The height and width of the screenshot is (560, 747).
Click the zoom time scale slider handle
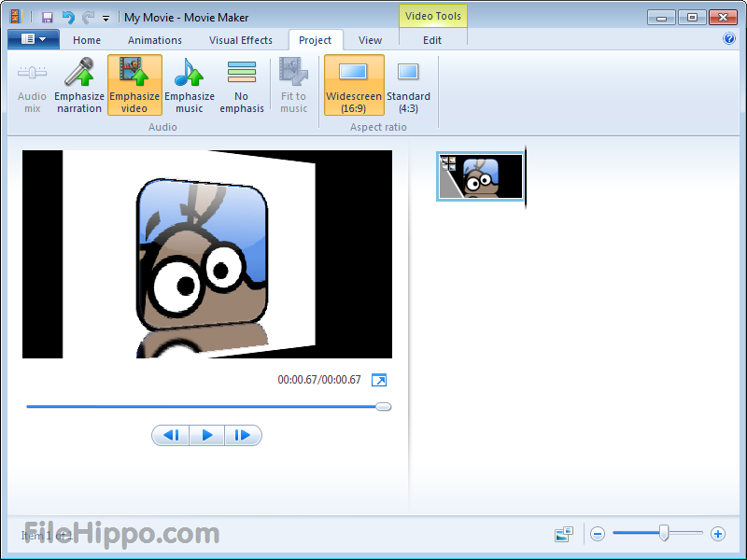[x=664, y=533]
